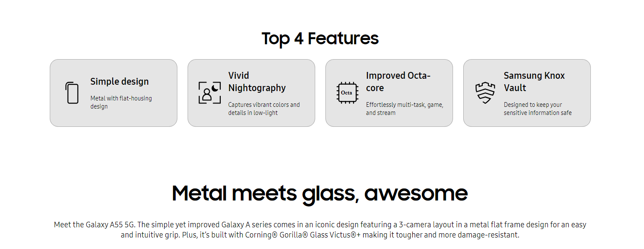Click the "Top 4 Features" heading
Image resolution: width=644 pixels, height=249 pixels.
coord(320,38)
